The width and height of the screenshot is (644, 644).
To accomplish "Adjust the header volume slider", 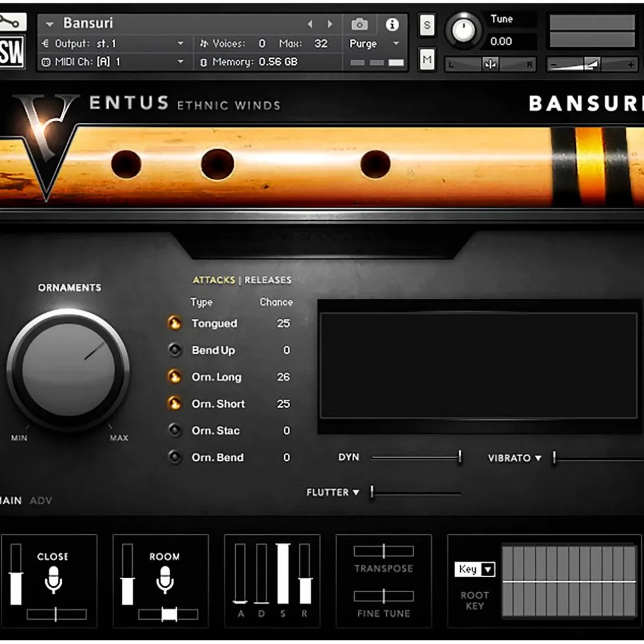I will [x=592, y=65].
